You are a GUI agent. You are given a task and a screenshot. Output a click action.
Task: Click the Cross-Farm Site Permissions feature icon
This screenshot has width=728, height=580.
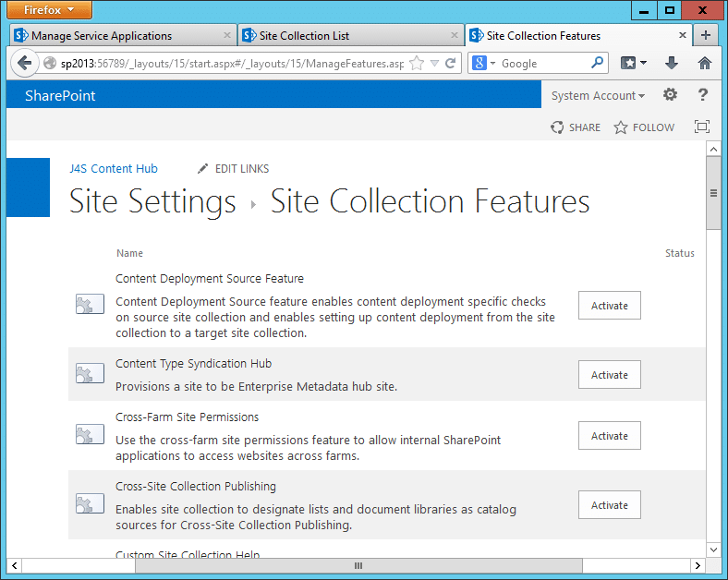[90, 435]
